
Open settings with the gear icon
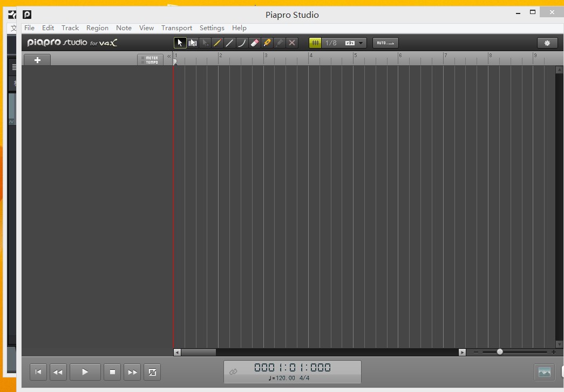[x=547, y=43]
